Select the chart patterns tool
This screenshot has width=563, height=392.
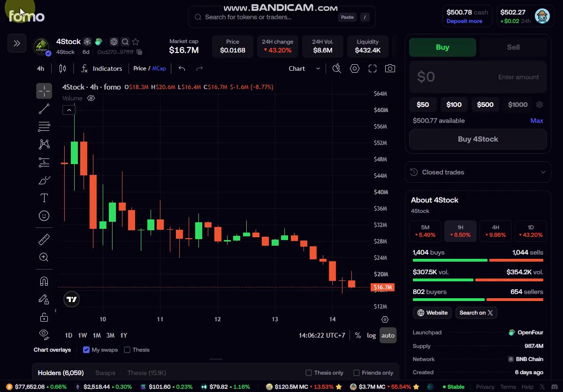coord(44,144)
